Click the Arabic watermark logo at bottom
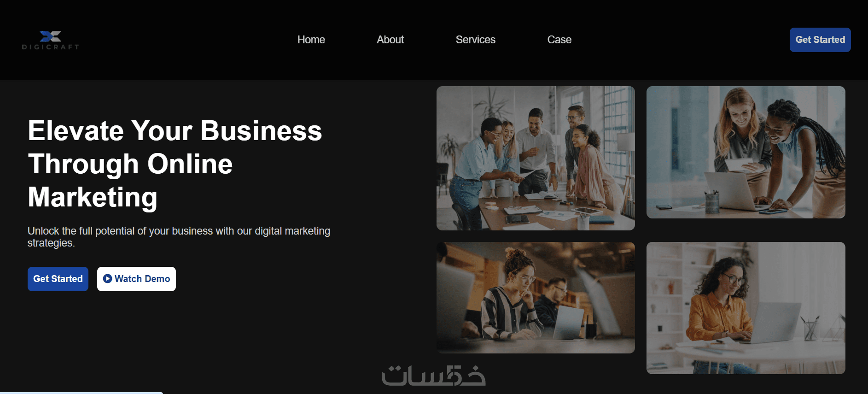This screenshot has width=868, height=394. [x=433, y=376]
